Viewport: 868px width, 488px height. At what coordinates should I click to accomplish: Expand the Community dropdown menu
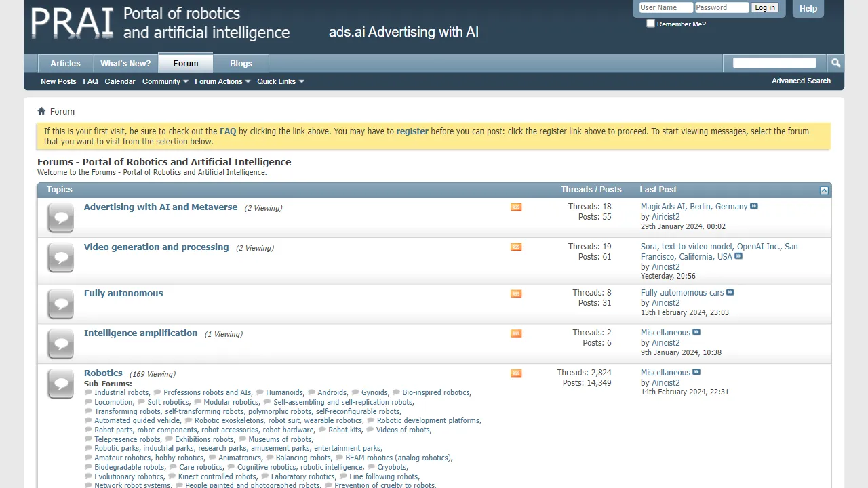[x=165, y=81]
